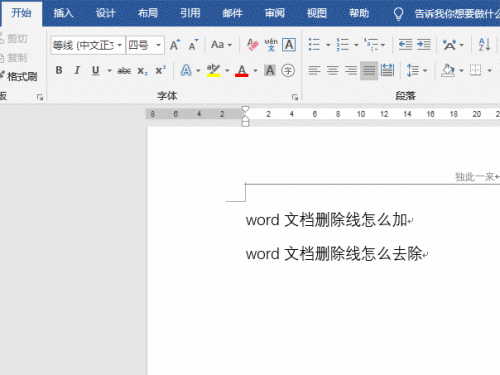Click the shrink font size icon

[193, 45]
